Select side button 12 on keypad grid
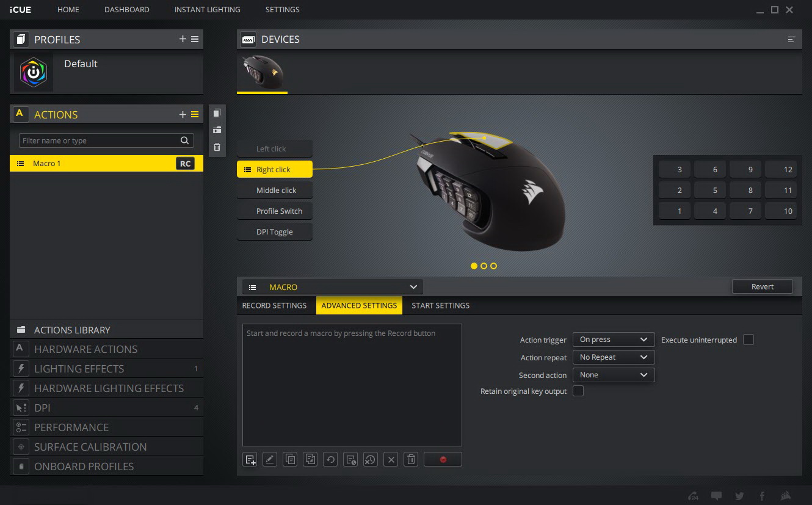This screenshot has height=505, width=812. tap(781, 170)
